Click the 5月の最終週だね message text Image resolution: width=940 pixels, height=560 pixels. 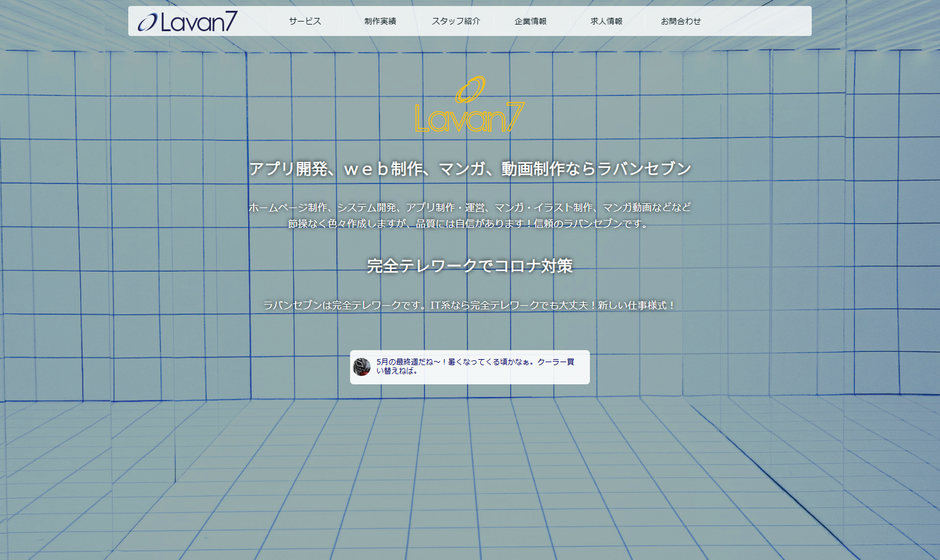point(475,366)
